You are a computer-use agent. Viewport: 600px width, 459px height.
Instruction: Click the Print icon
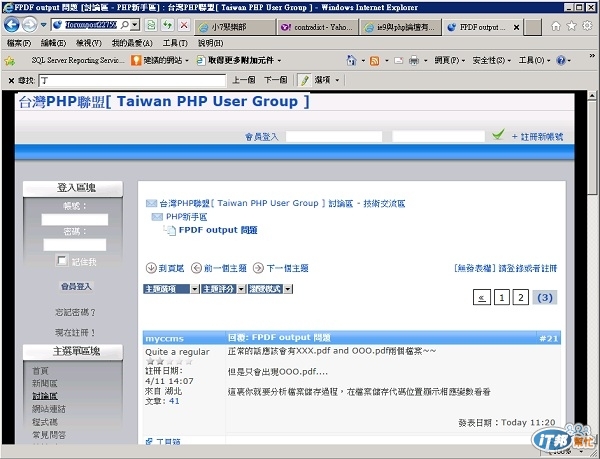pyautogui.click(x=414, y=60)
